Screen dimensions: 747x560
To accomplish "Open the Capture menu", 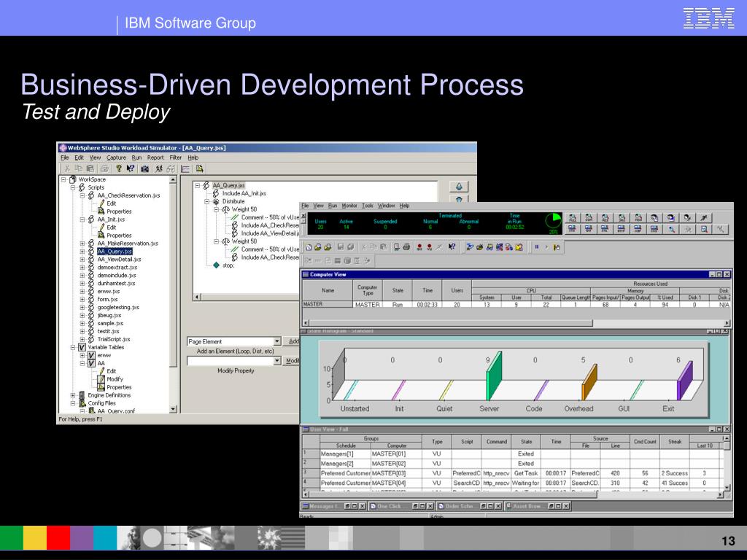I will [x=116, y=157].
